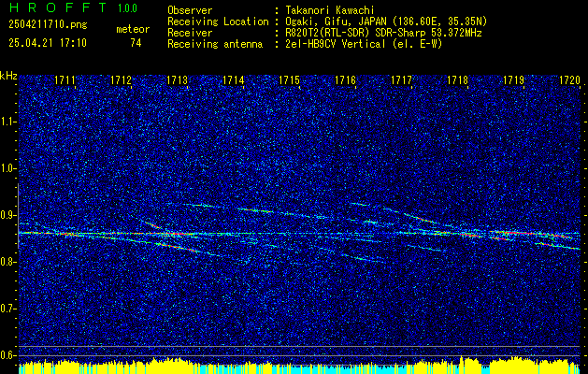Click the 1712 time marker

pos(122,80)
